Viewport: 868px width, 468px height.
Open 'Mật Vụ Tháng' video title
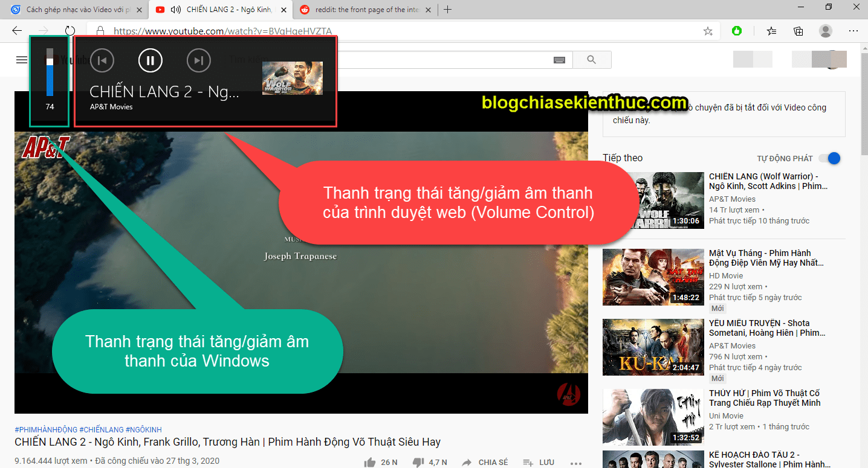766,258
